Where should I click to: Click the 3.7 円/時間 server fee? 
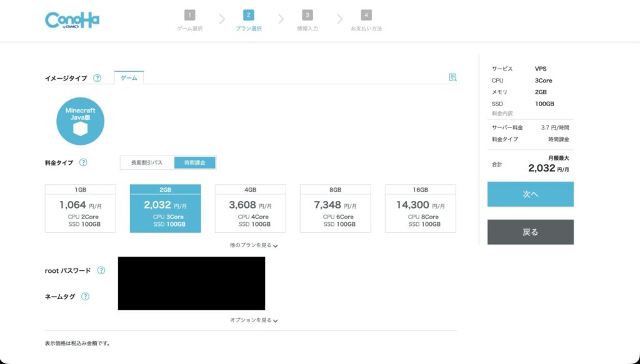(x=555, y=127)
